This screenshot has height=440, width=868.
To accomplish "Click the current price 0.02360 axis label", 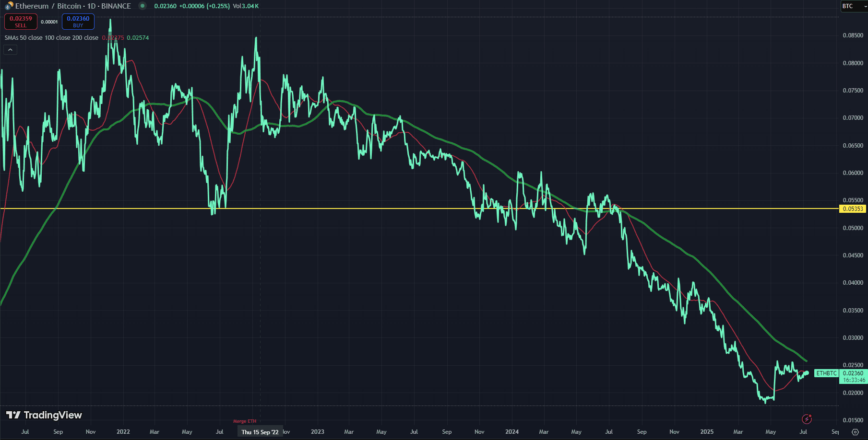I will click(853, 373).
